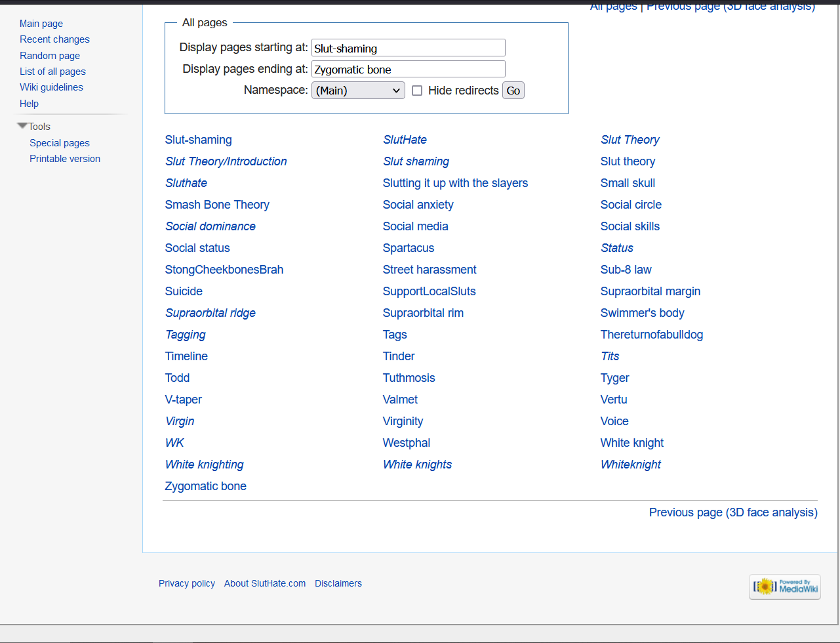Tick the Hide redirects checkbox
The width and height of the screenshot is (840, 643).
click(x=417, y=91)
